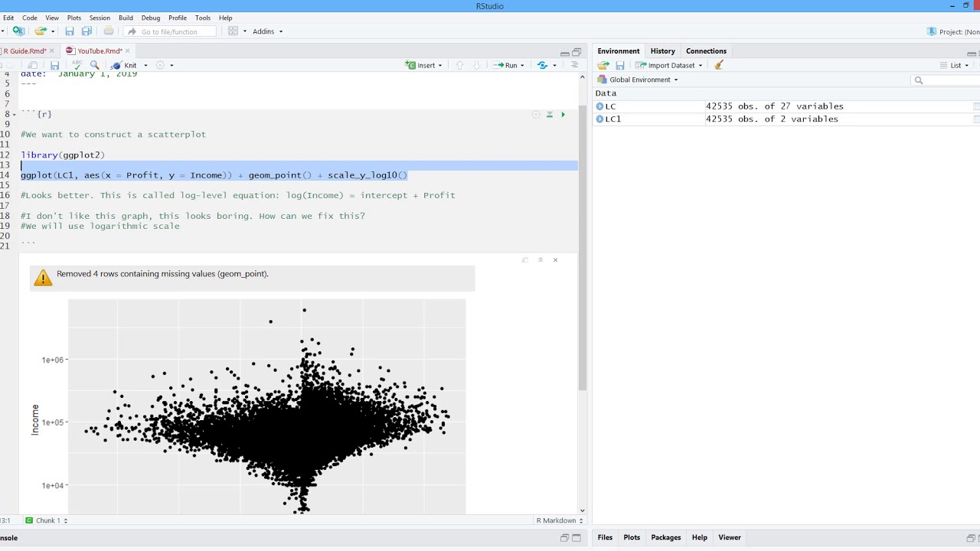The width and height of the screenshot is (980, 551).
Task: Save workspace in Environment pane
Action: click(x=620, y=65)
